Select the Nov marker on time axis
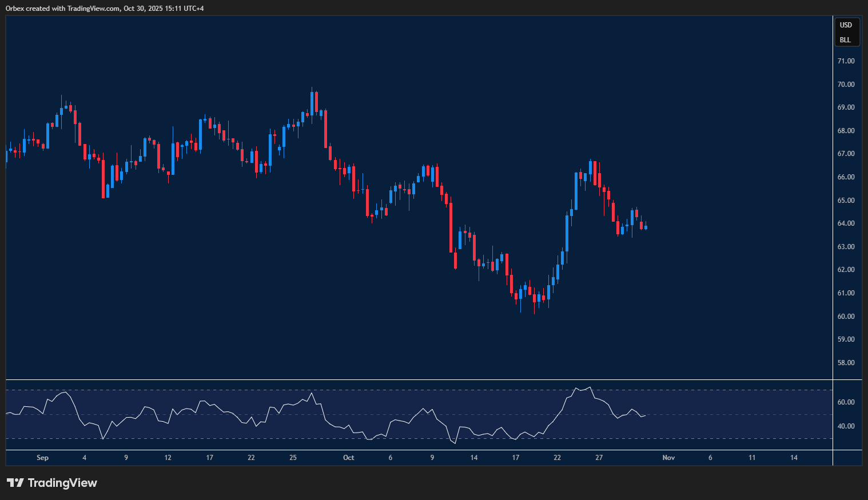Screen dimensions: 868x500 (668, 458)
